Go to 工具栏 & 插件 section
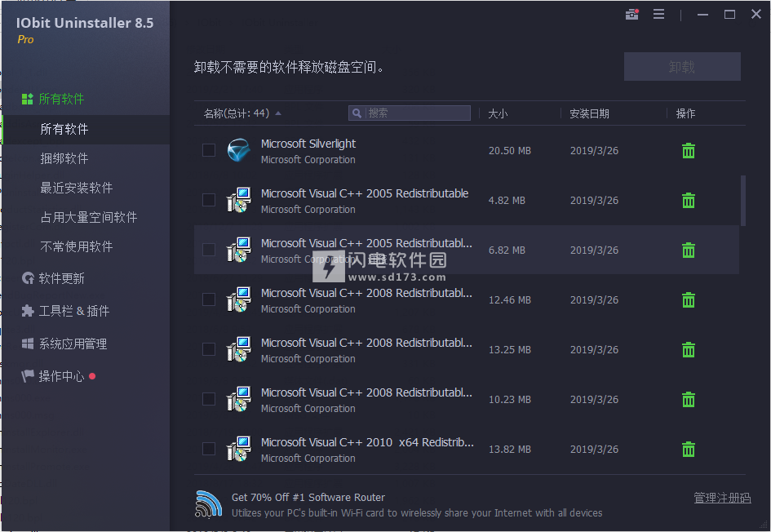The image size is (771, 532). coord(65,311)
